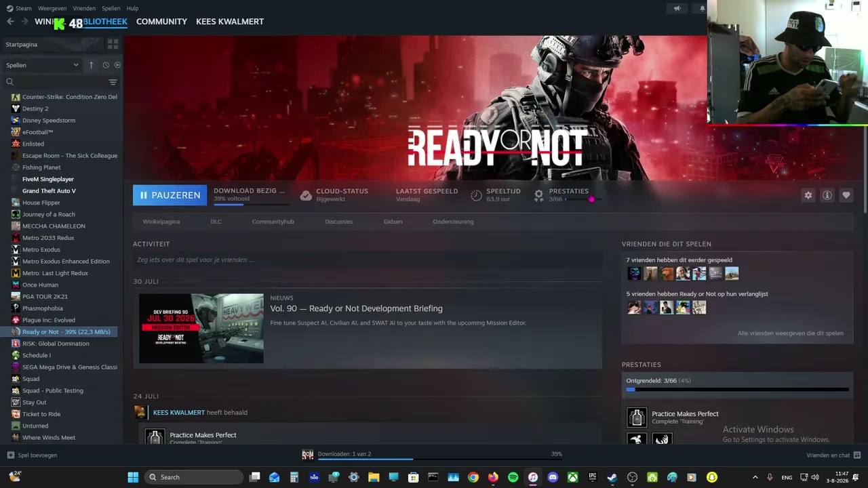This screenshot has height=488, width=868.
Task: Click the achievements gear icon beside Prestaties
Action: (538, 195)
